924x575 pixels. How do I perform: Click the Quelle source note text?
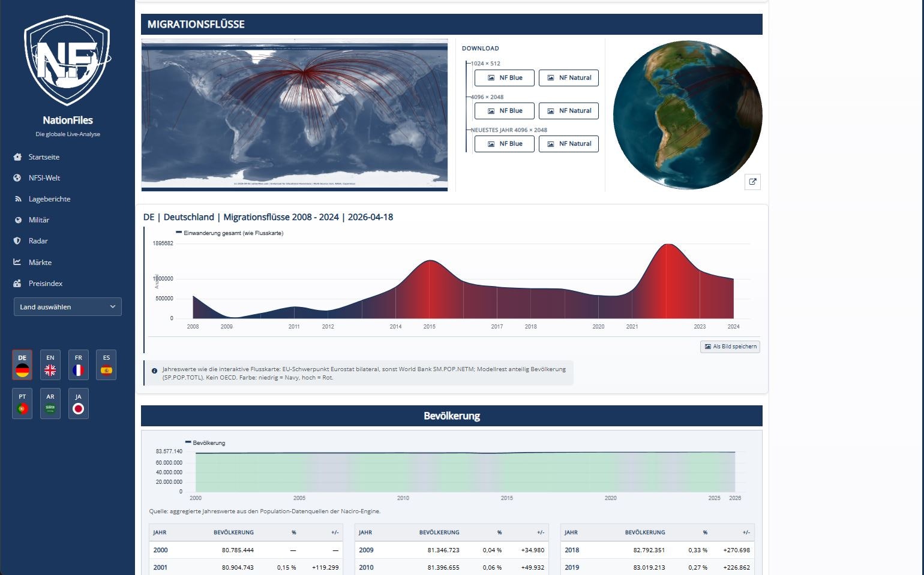[265, 511]
